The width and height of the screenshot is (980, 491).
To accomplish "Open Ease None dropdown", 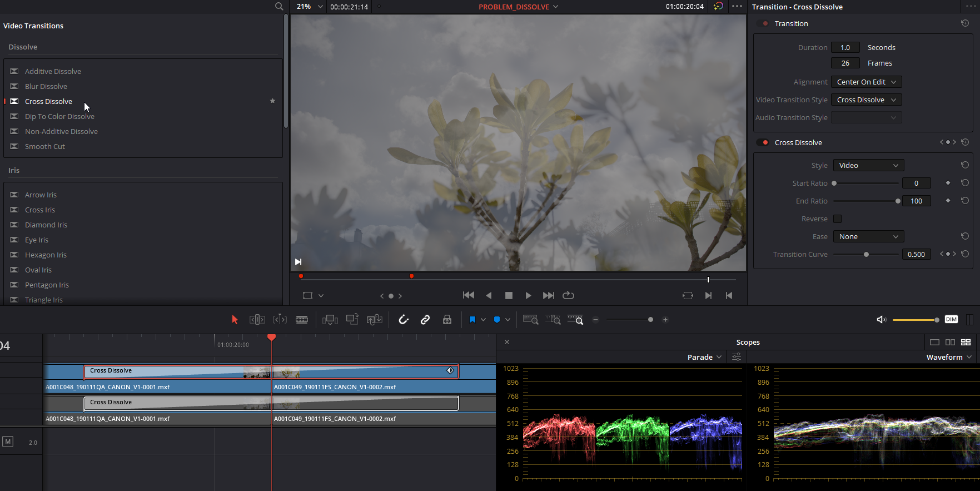I will [x=869, y=236].
